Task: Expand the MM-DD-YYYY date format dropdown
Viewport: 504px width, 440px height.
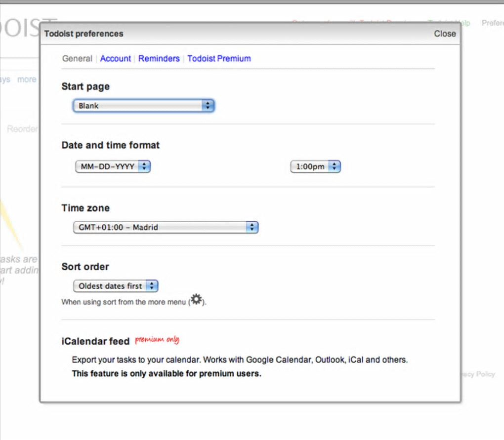Action: 113,167
